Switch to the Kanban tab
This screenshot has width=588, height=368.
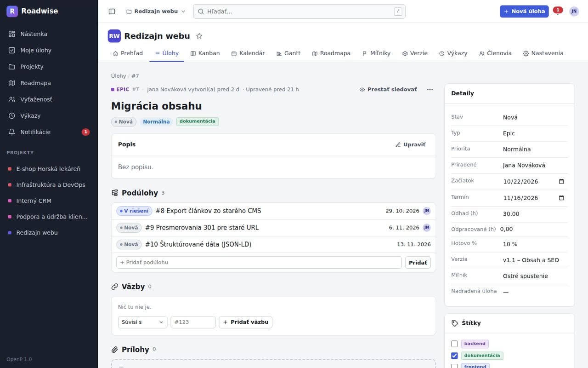[x=205, y=53]
